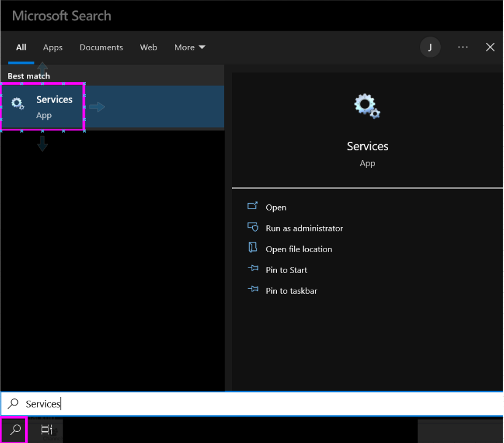Click the Services title in preview pane
504x443 pixels.
[367, 147]
